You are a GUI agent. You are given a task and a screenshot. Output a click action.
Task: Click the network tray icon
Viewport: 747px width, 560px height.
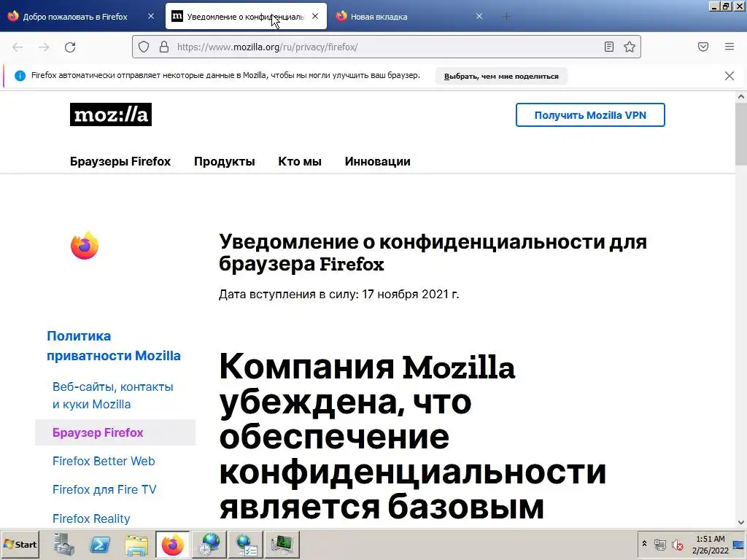tap(659, 544)
